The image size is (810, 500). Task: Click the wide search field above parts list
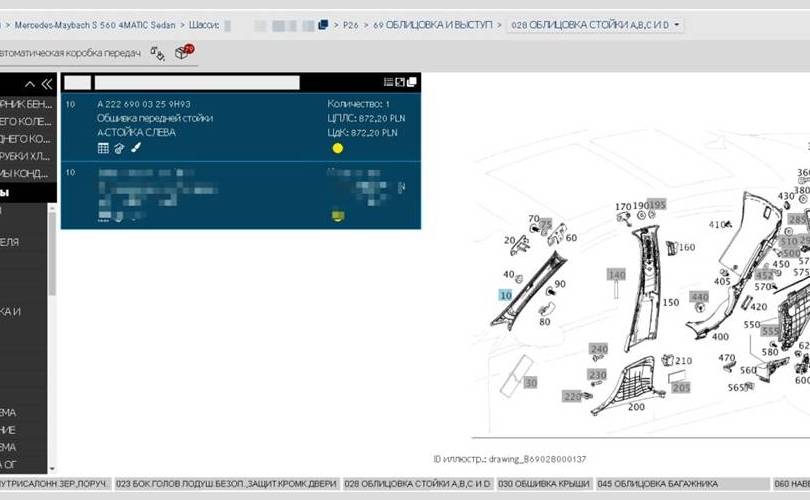coord(196,82)
